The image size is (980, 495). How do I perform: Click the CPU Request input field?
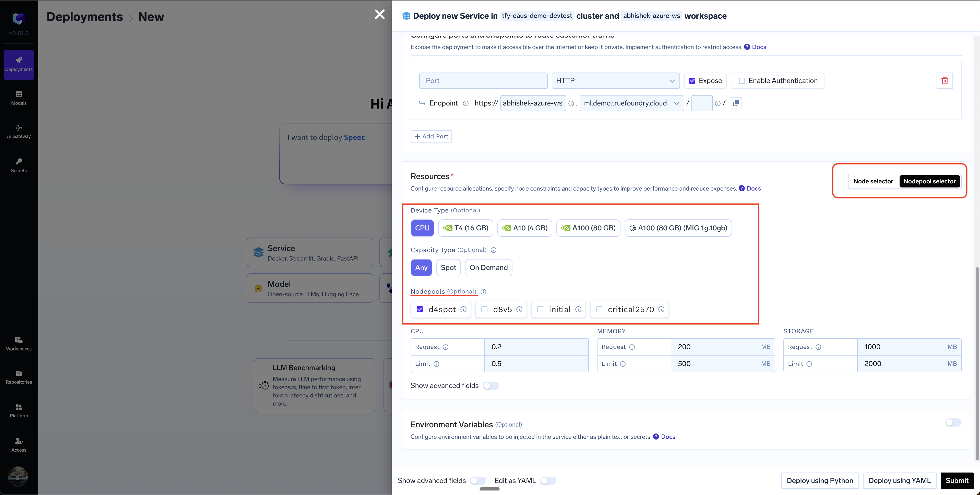pyautogui.click(x=536, y=347)
